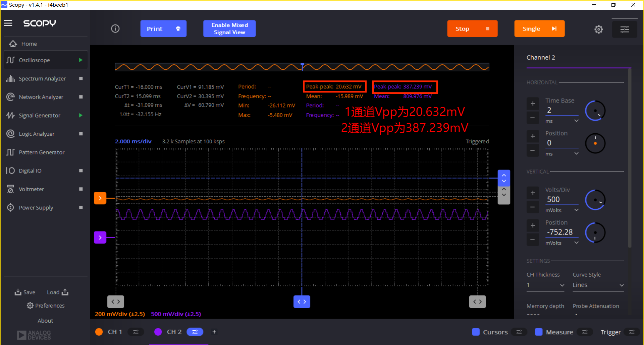Image resolution: width=644 pixels, height=345 pixels.
Task: Open Curve Style Lines dropdown
Action: [x=598, y=285]
